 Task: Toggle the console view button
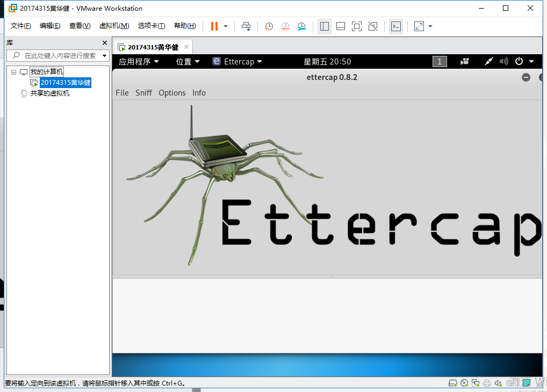396,26
